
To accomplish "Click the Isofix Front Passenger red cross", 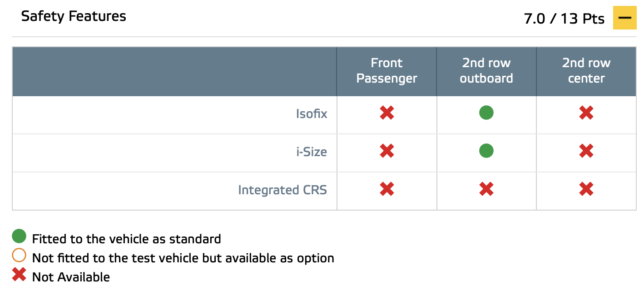I will pos(386,113).
